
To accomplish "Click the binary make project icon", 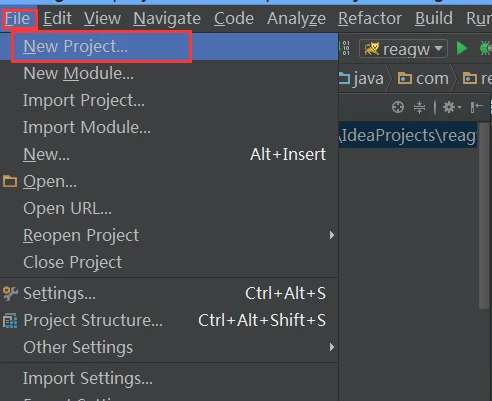I will [x=346, y=48].
